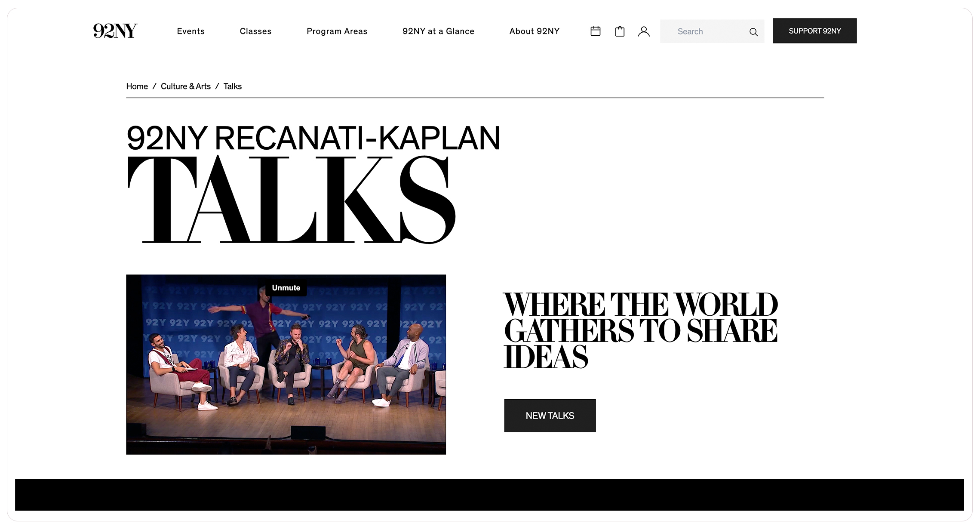The width and height of the screenshot is (980, 530).
Task: Click the search magnifying glass icon
Action: (x=753, y=32)
